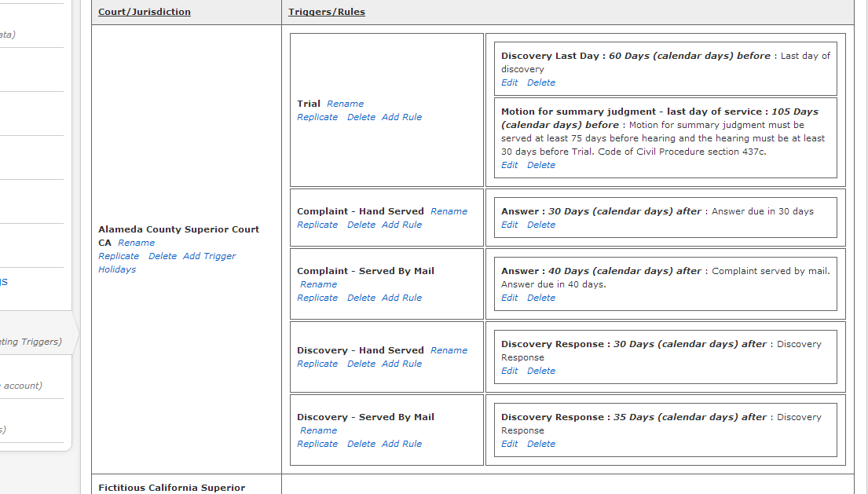Select 'Discovery - Served By Mail' trigger name
The width and height of the screenshot is (868, 494).
tap(365, 417)
